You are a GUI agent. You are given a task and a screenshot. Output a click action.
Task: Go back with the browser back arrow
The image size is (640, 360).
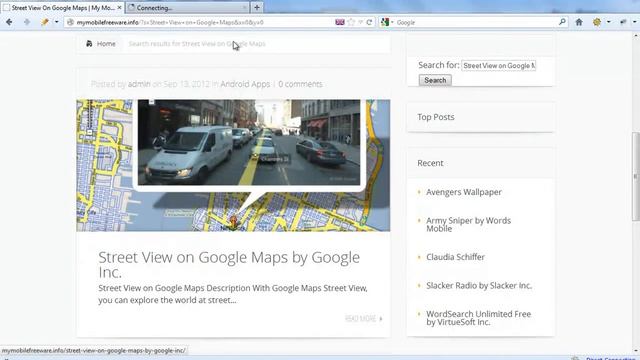[x=9, y=22]
